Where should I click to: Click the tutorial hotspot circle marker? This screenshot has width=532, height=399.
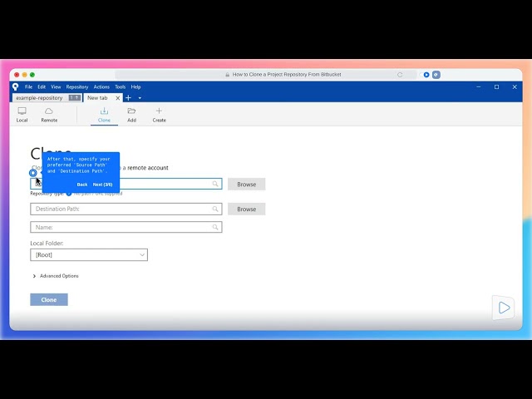coord(33,173)
